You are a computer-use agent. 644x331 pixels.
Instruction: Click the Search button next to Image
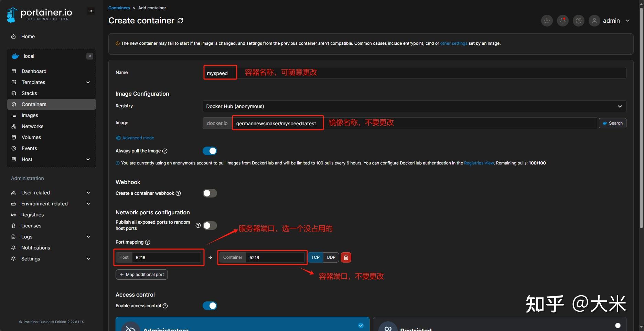612,123
